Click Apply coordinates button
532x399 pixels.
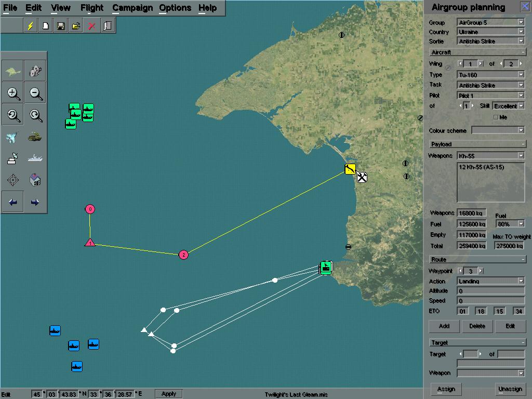169,394
